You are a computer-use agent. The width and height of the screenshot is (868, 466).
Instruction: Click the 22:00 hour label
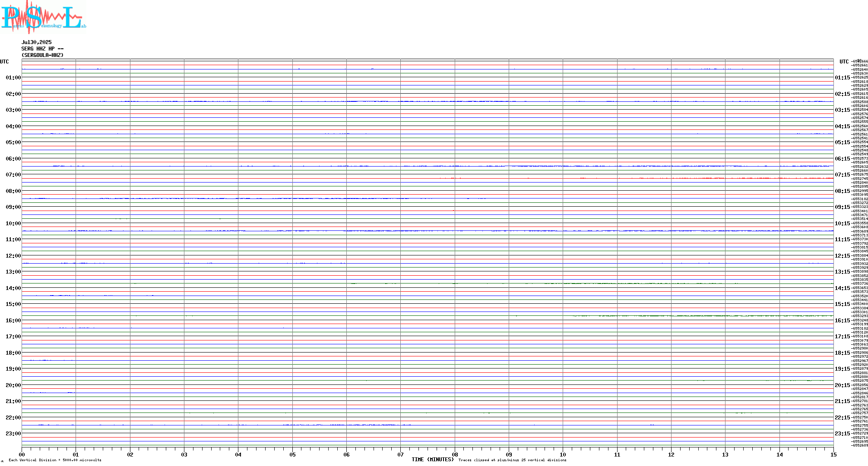click(13, 418)
